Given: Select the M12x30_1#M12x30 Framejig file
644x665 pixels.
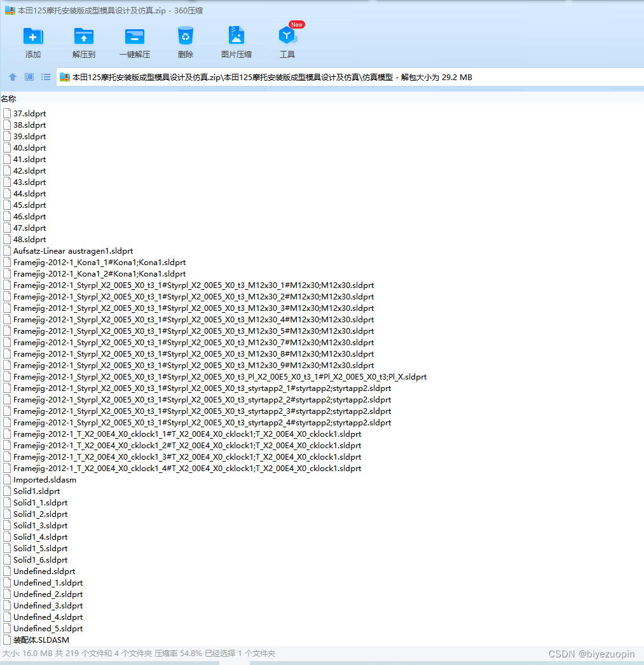Looking at the screenshot, I should click(193, 285).
